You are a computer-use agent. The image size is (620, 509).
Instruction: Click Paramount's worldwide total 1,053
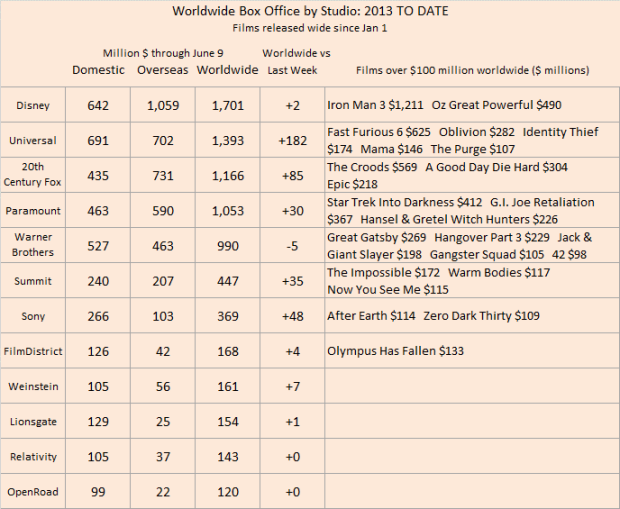(x=228, y=211)
